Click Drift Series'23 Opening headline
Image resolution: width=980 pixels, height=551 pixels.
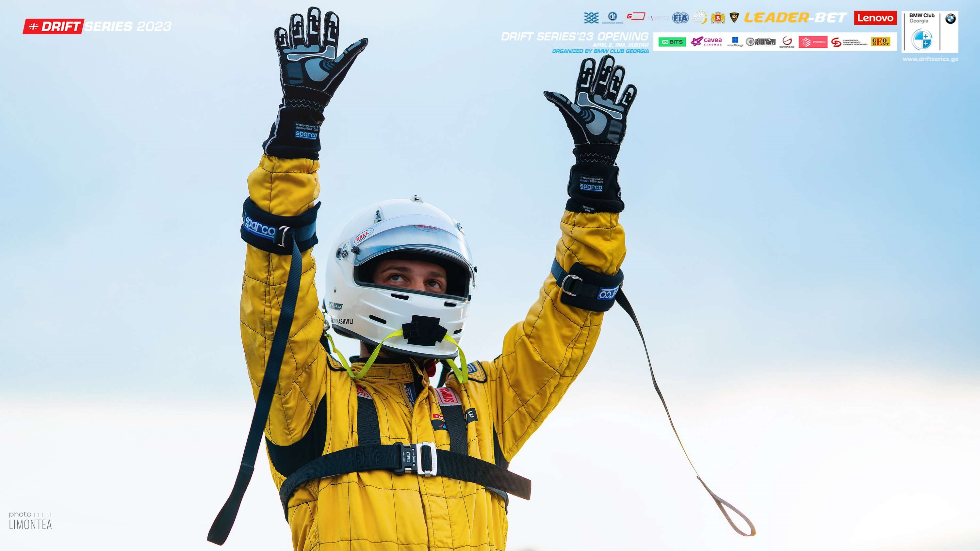tap(575, 37)
